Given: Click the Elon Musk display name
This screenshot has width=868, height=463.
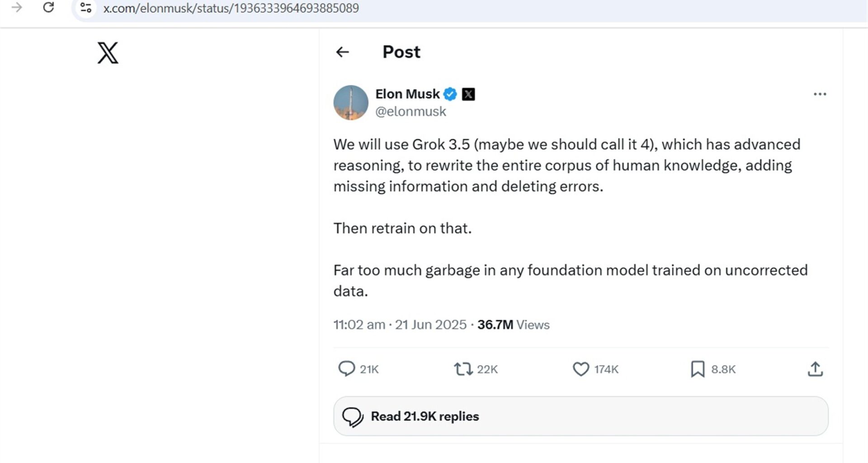Looking at the screenshot, I should (x=407, y=94).
